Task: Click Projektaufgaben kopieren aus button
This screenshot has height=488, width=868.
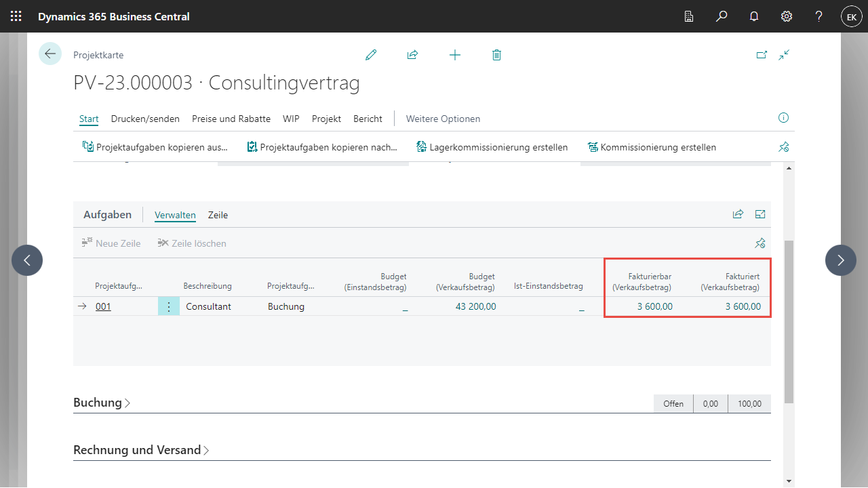Action: pos(155,147)
